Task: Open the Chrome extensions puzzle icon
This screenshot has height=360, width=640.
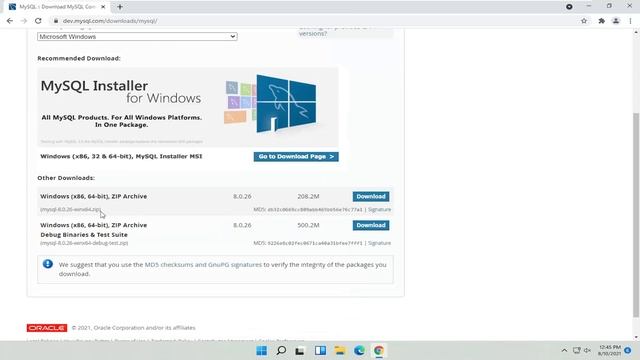Action: tap(601, 21)
